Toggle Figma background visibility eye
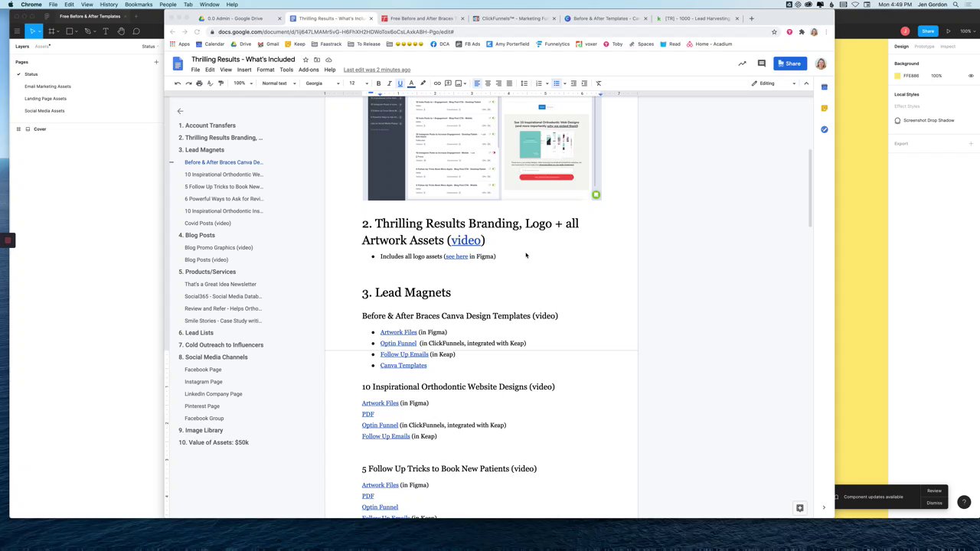The width and height of the screenshot is (980, 551). pyautogui.click(x=971, y=76)
